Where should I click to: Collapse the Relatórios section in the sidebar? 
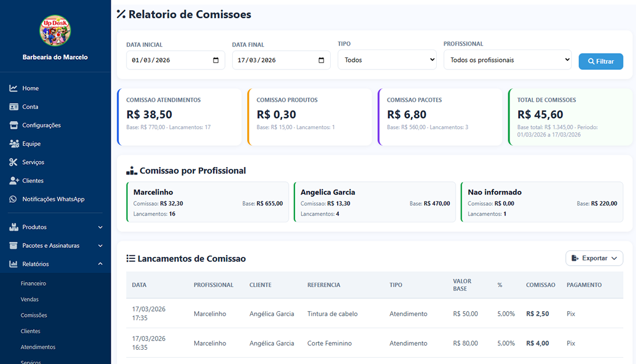click(56, 263)
